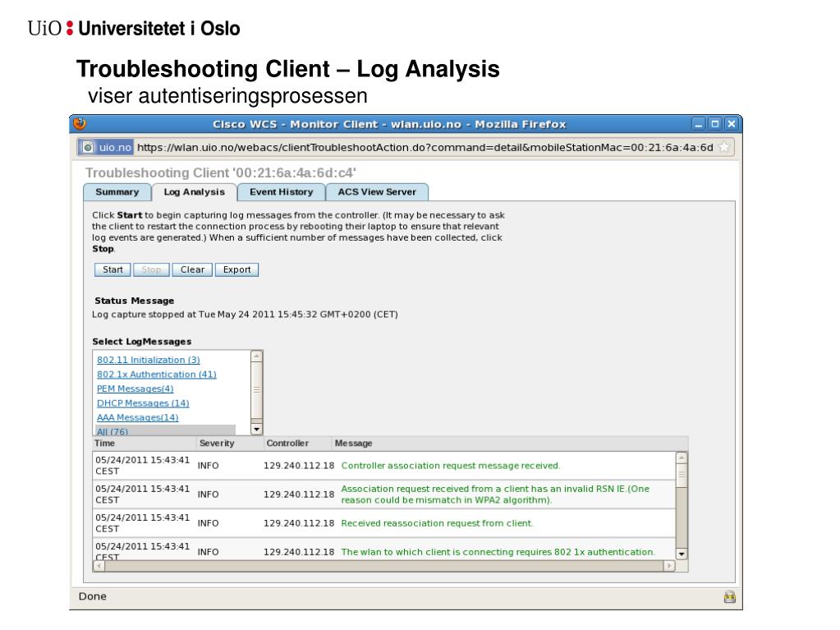The width and height of the screenshot is (840, 630).
Task: Click the Troubleshooting Client MAC address heading
Action: (221, 173)
